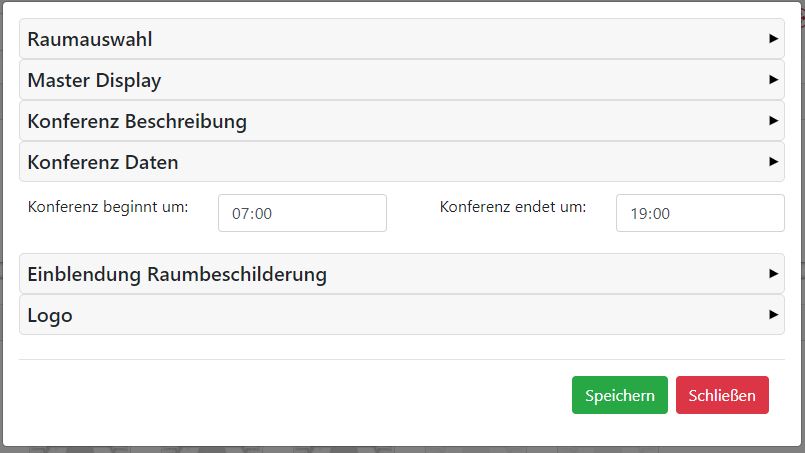Image resolution: width=805 pixels, height=453 pixels.
Task: Click the arrow icon on the Raumauswahl row
Action: point(773,39)
